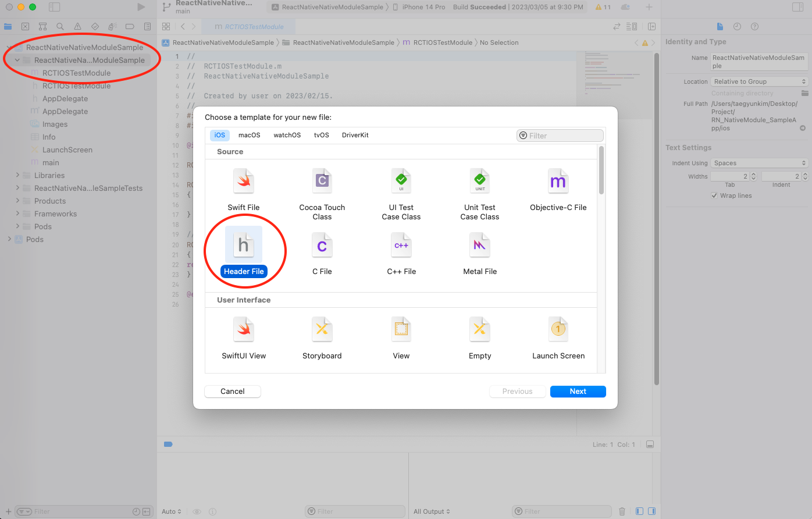
Task: Toggle the debug area hide button
Action: [x=650, y=445]
